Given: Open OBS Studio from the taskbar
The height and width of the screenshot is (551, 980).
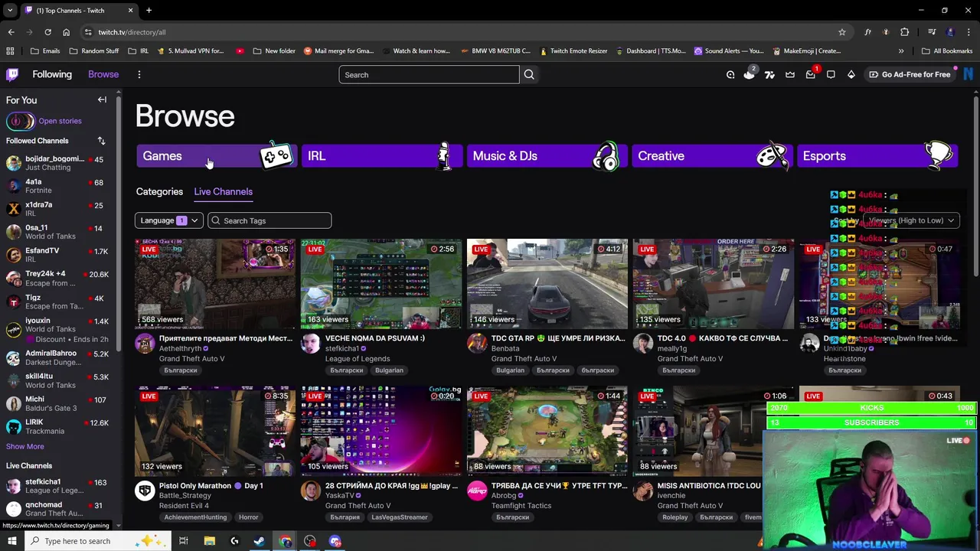Looking at the screenshot, I should point(310,541).
